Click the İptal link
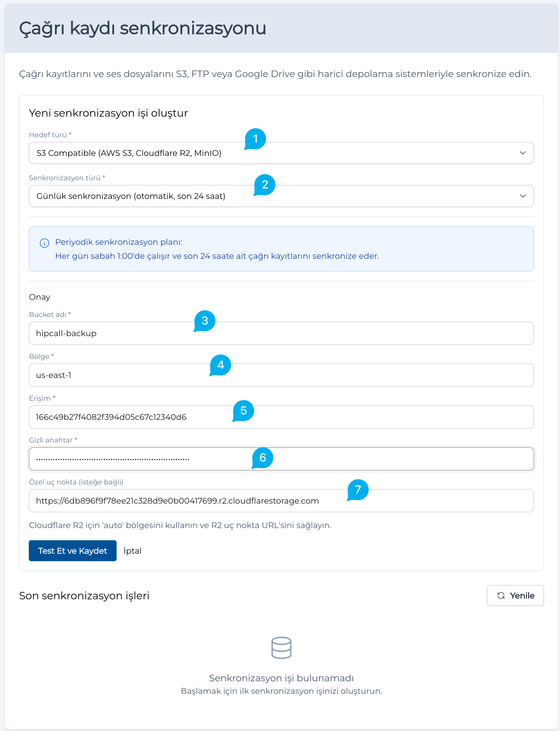 pos(132,551)
